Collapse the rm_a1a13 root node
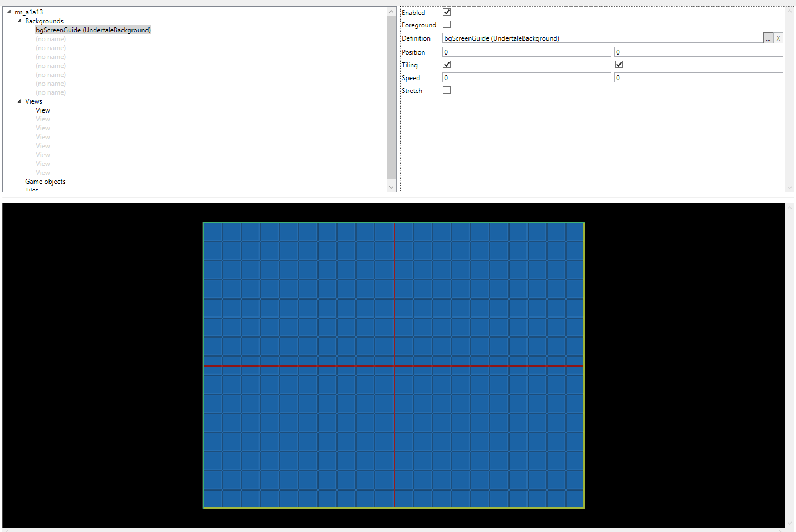 point(9,12)
